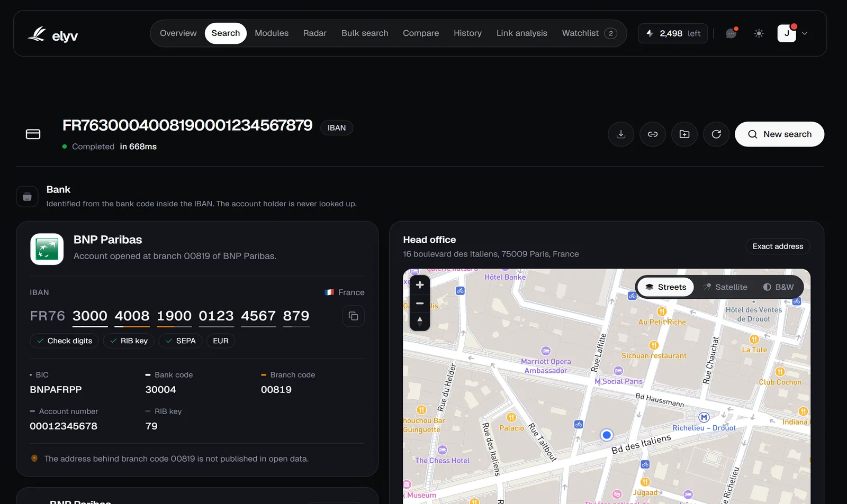Open the J user avatar
Screen dimensions: 847x504
(x=787, y=33)
